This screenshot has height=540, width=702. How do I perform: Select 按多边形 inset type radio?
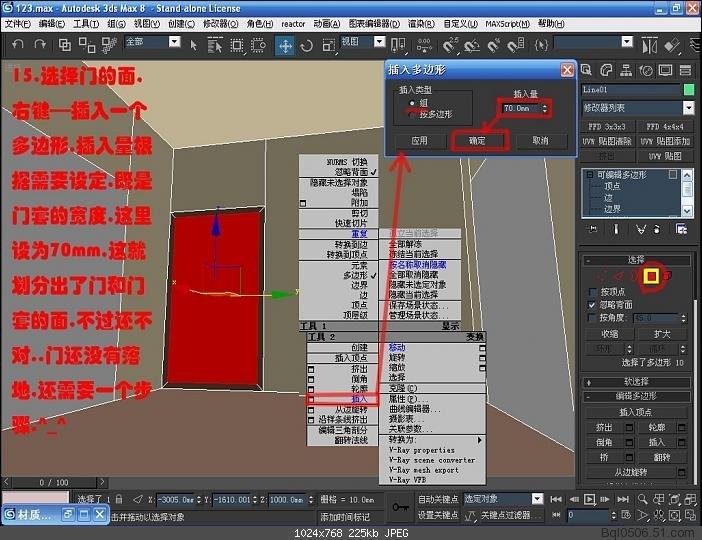[x=412, y=115]
